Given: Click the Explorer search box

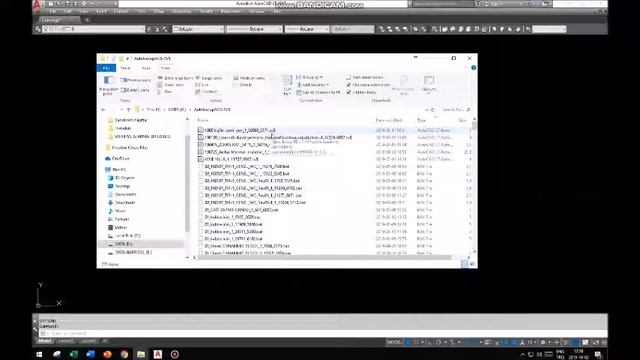Looking at the screenshot, I should pyautogui.click(x=457, y=110).
